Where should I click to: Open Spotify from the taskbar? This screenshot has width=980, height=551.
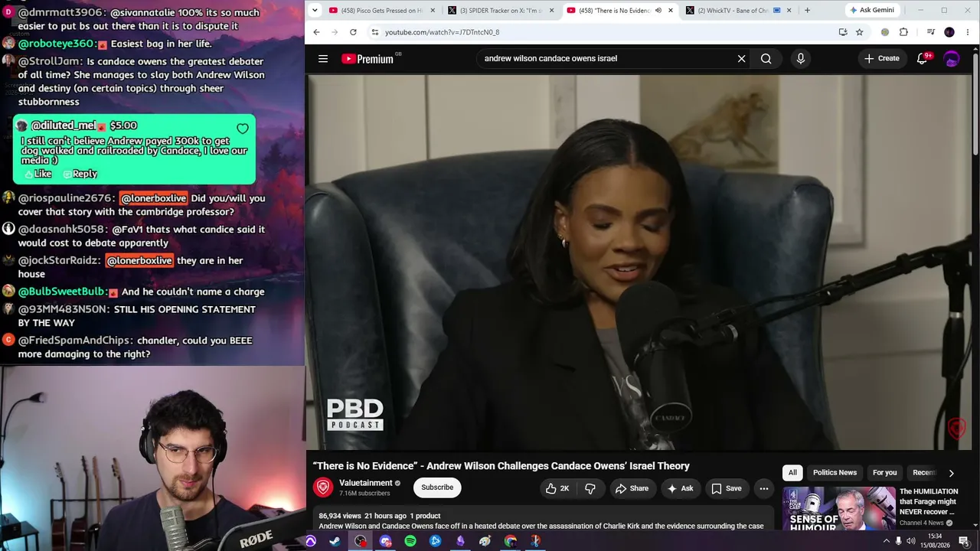click(x=410, y=541)
